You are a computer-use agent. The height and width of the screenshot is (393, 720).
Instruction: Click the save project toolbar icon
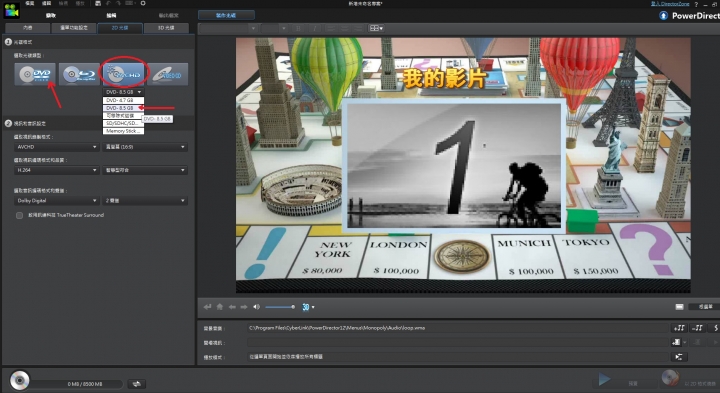[98, 3]
